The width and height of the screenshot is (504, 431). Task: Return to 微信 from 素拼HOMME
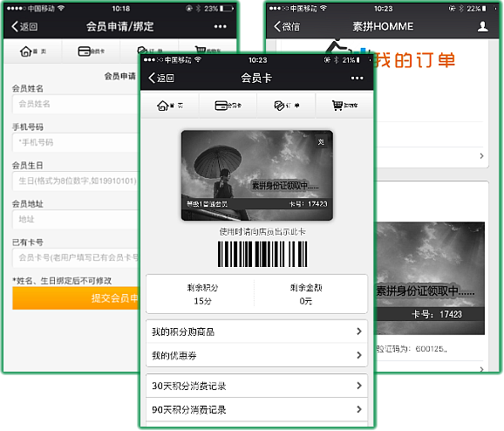(x=287, y=26)
